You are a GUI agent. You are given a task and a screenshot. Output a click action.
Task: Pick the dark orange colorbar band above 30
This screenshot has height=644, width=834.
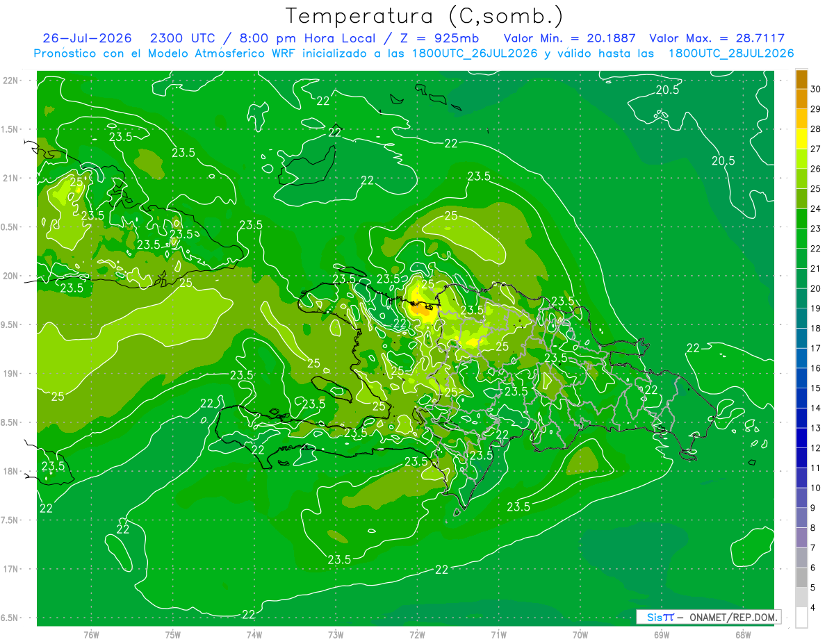pos(801,79)
